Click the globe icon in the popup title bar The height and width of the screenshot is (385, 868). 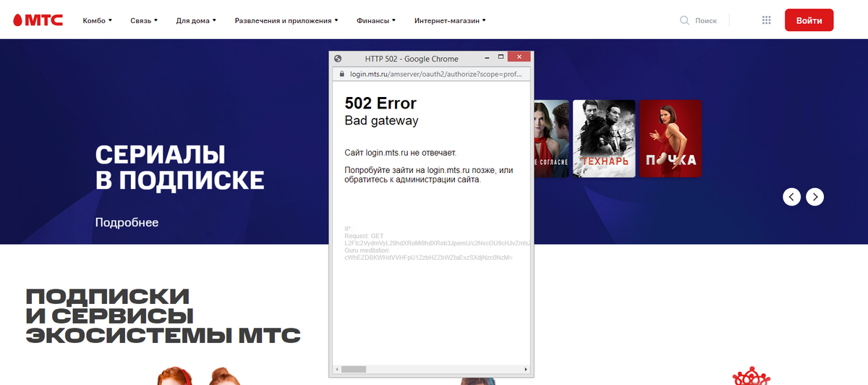click(x=338, y=58)
